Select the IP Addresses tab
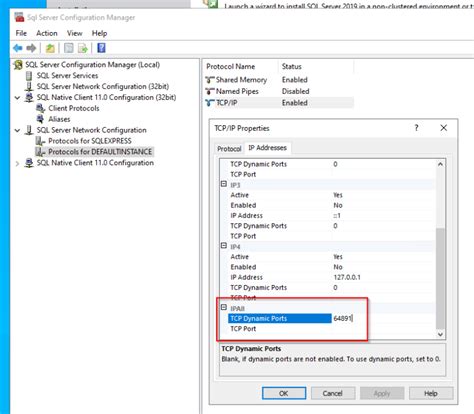 click(267, 148)
